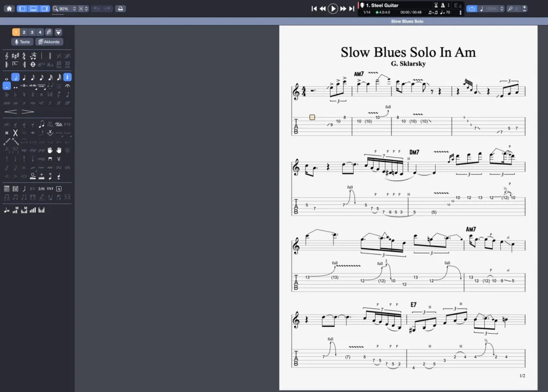548x392 pixels.
Task: Select quarter note duration
Action: coord(24,78)
